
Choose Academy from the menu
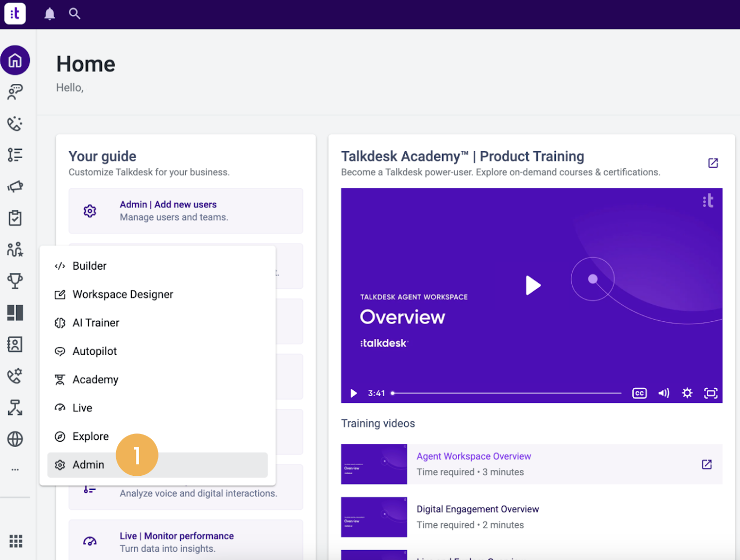(157, 380)
